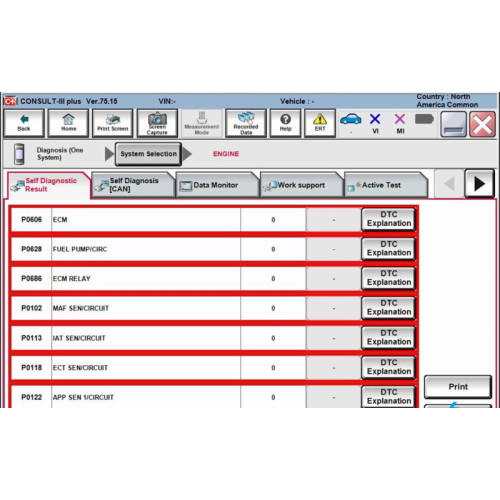Select the P0118 code cell
Screen dimensions: 500x500
click(31, 367)
